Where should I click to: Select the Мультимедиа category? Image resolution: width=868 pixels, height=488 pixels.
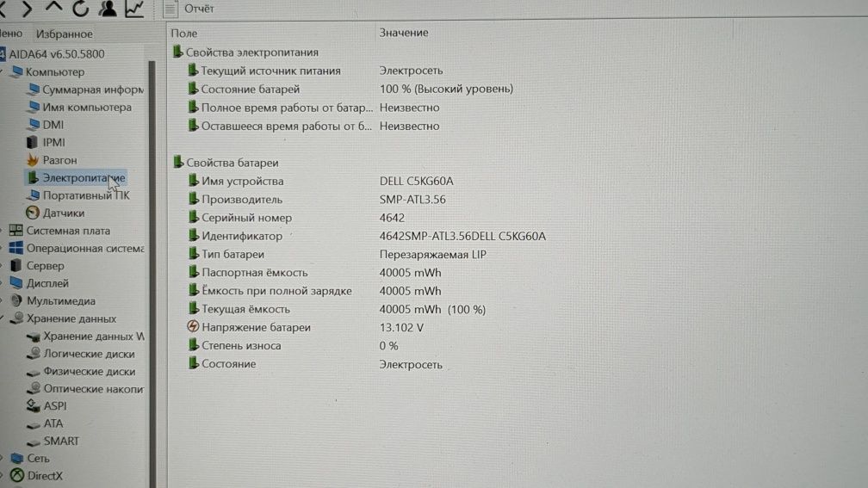(x=61, y=301)
